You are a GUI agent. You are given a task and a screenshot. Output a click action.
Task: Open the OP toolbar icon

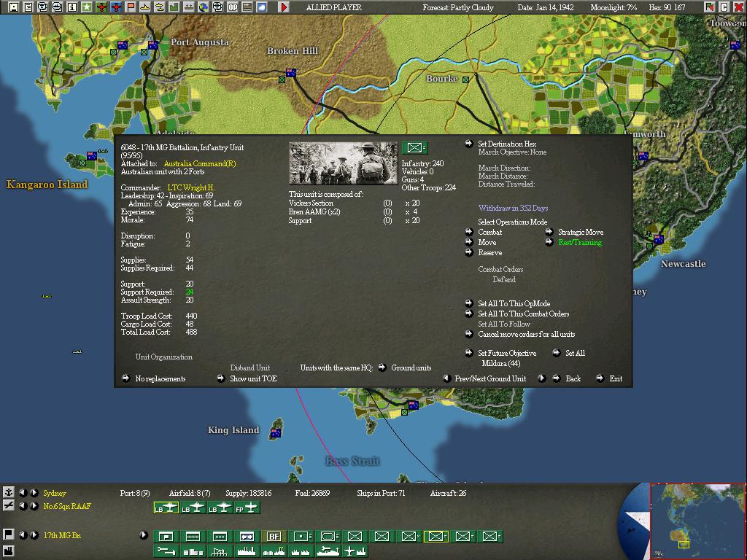click(x=233, y=7)
